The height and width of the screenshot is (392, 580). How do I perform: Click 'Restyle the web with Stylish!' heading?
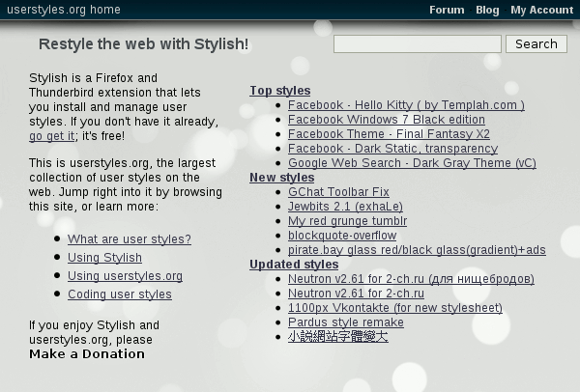click(x=143, y=44)
